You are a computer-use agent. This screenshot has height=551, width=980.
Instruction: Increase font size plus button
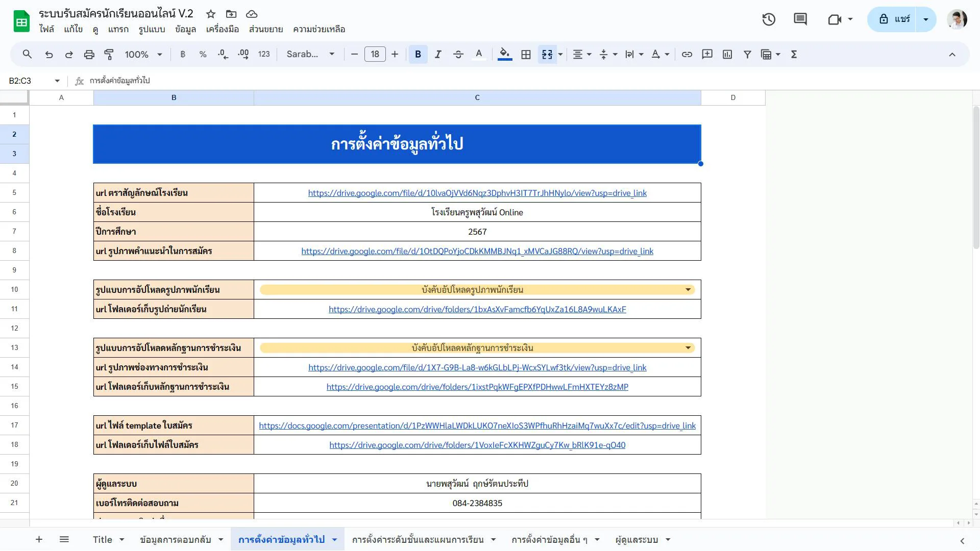(x=395, y=54)
